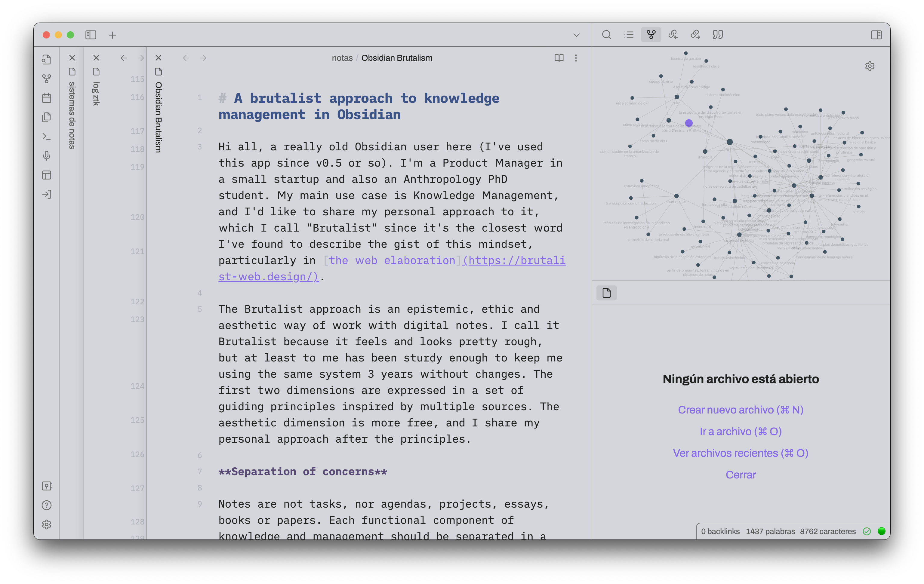
Task: Click the table layout ribbon icon
Action: click(x=46, y=175)
